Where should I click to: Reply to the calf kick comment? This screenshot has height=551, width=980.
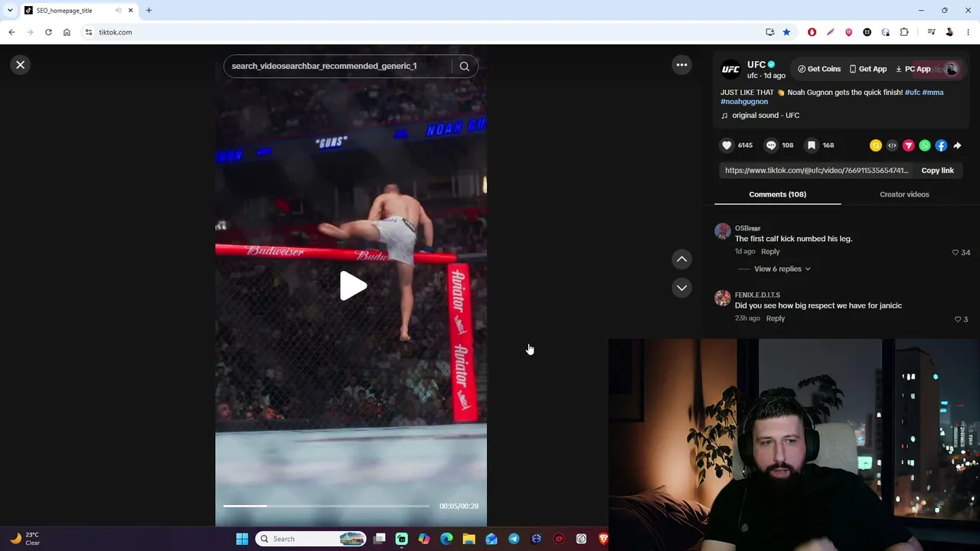[x=770, y=252]
